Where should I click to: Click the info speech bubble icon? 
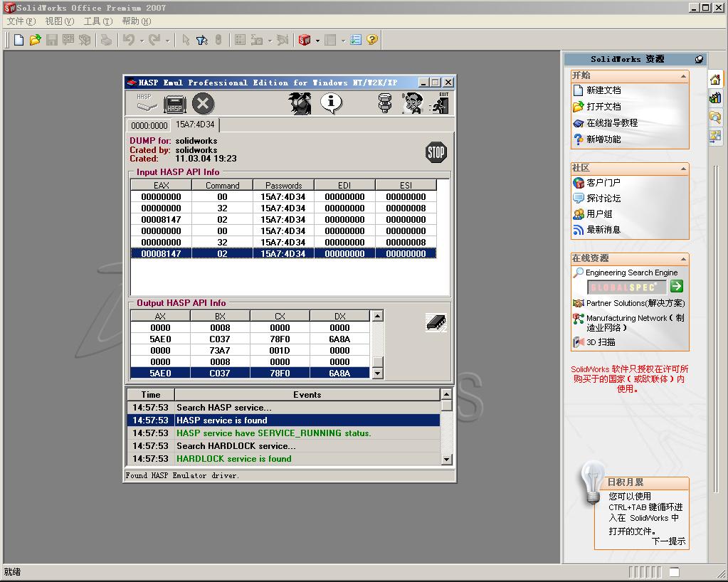(x=331, y=103)
